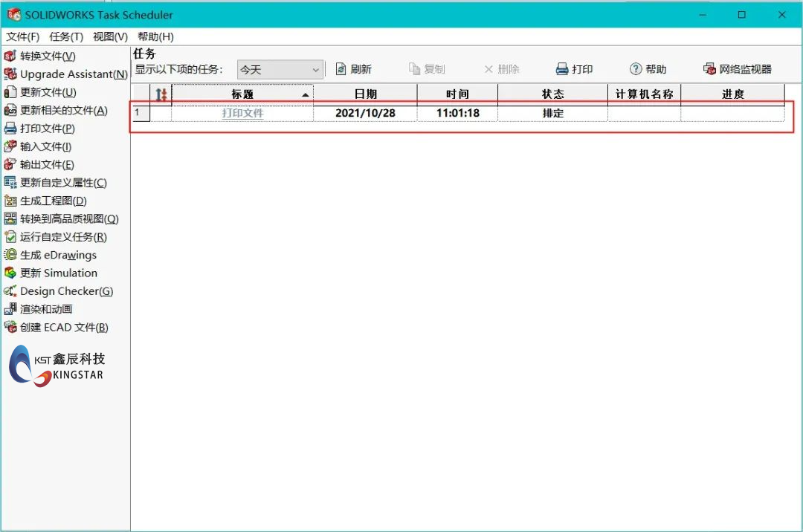Click the 渲染和动画 sidebar icon
Image resolution: width=803 pixels, height=532 pixels.
pos(10,309)
